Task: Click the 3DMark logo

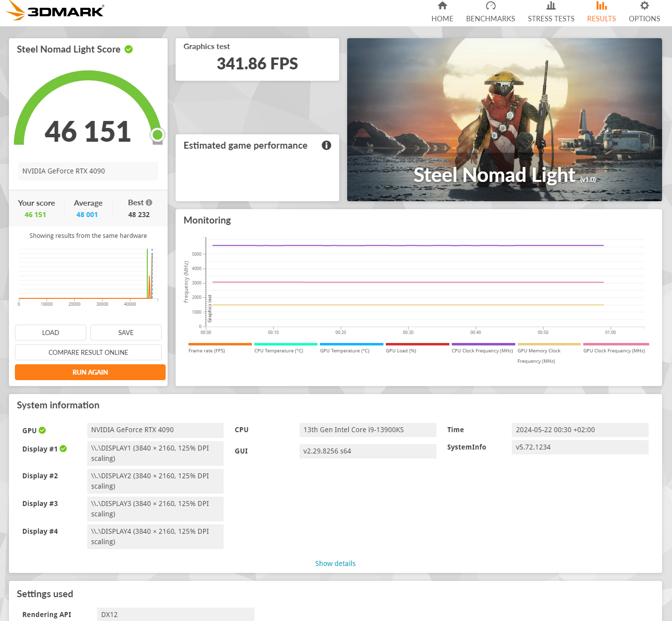Action: click(55, 10)
